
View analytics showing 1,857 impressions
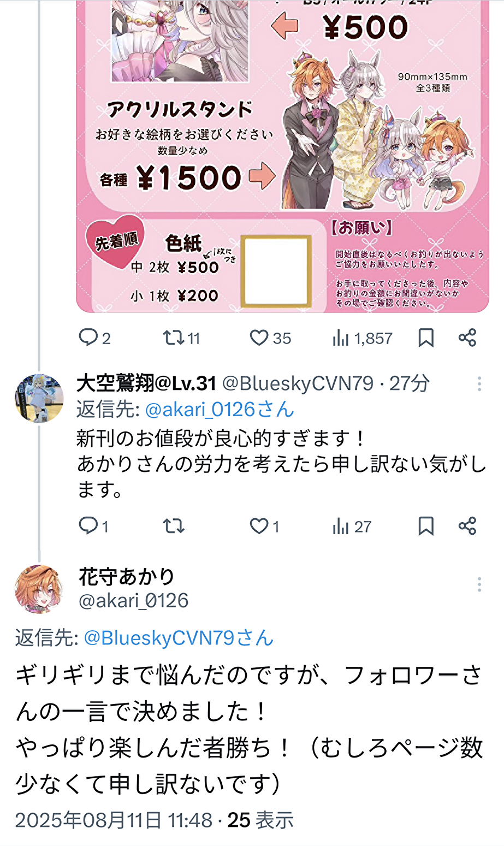click(x=362, y=338)
